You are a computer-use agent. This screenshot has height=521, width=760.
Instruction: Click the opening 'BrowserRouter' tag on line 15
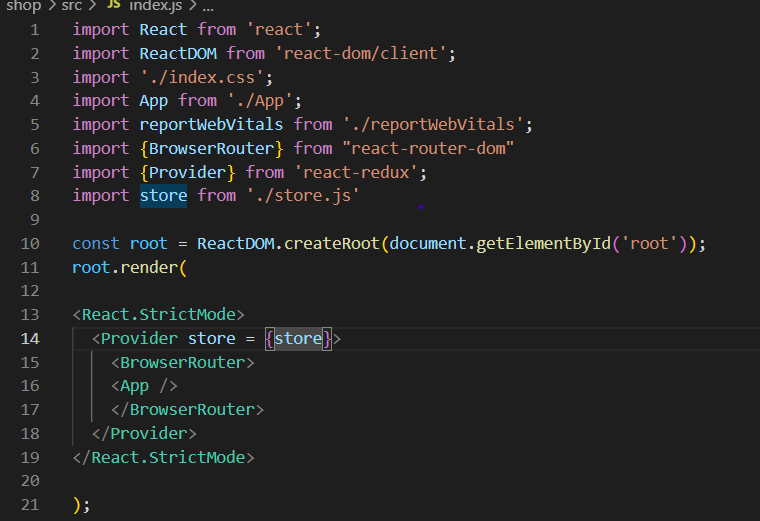182,363
